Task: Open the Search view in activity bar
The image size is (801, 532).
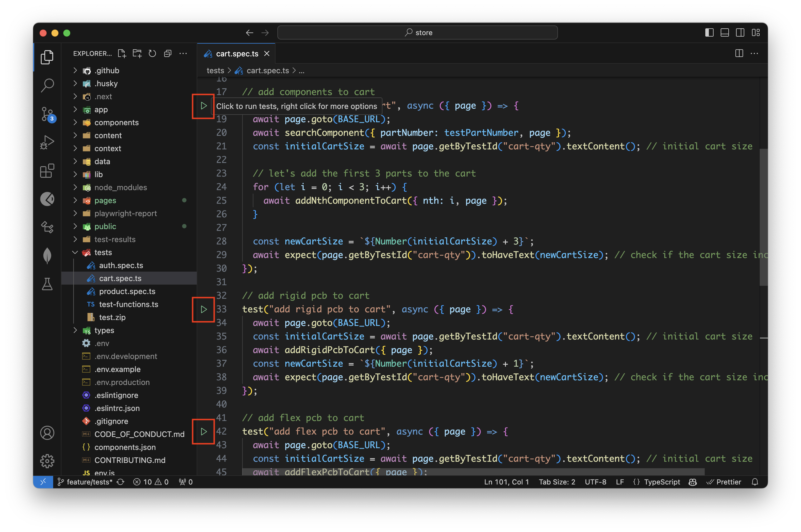Action: click(x=47, y=85)
